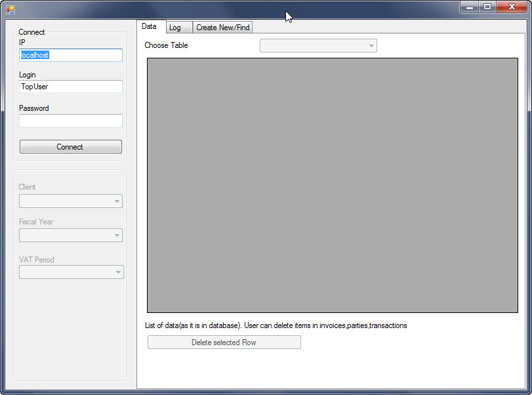Open the VAT Period combo box
532x395 pixels.
[x=71, y=272]
